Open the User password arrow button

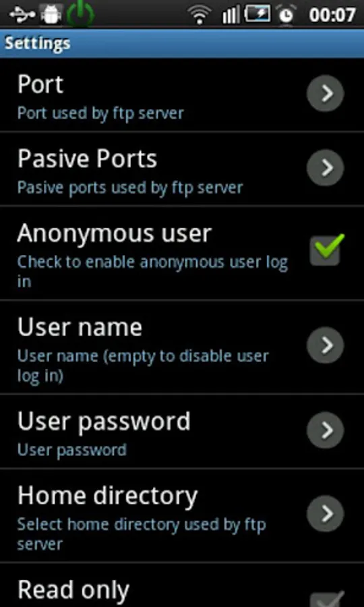click(x=326, y=430)
